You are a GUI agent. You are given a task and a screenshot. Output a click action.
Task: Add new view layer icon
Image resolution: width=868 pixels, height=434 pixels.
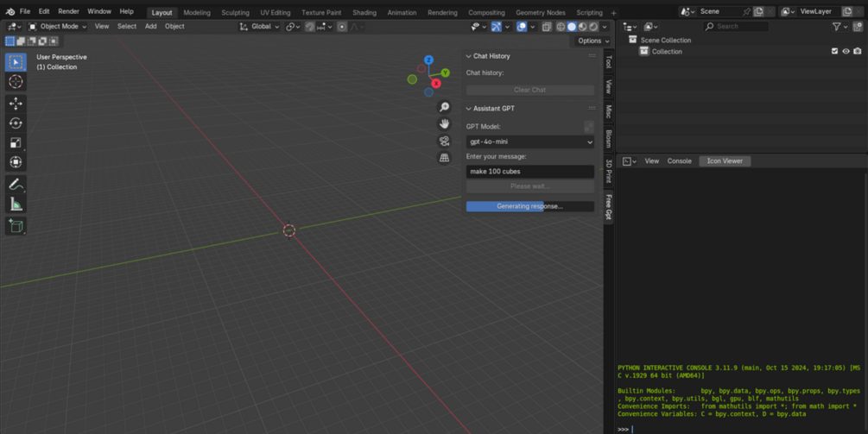[x=847, y=11]
